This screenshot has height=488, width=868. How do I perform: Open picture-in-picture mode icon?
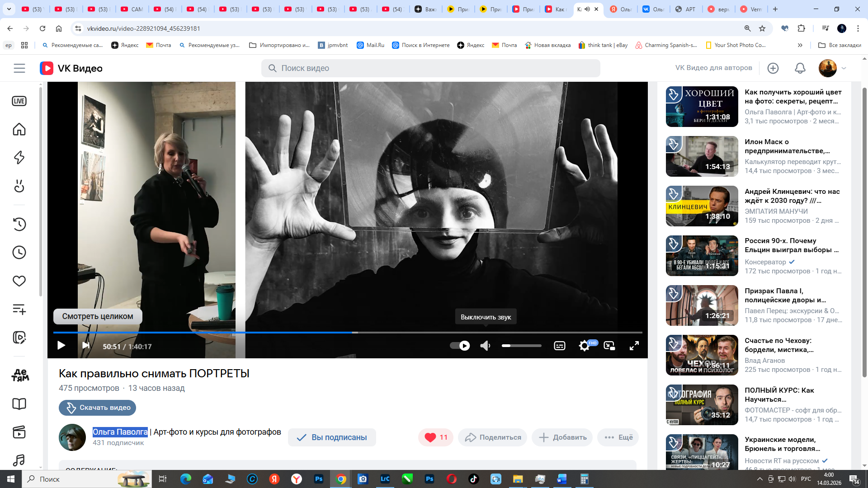coord(609,346)
